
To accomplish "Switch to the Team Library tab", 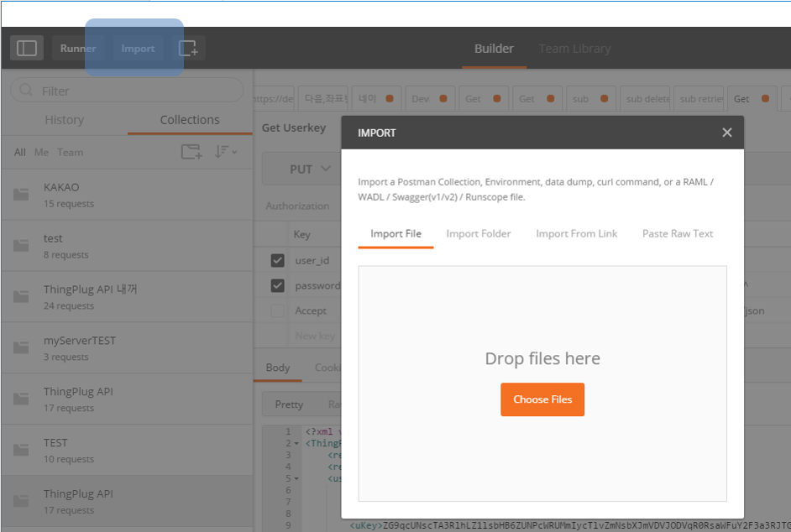I will (x=574, y=49).
